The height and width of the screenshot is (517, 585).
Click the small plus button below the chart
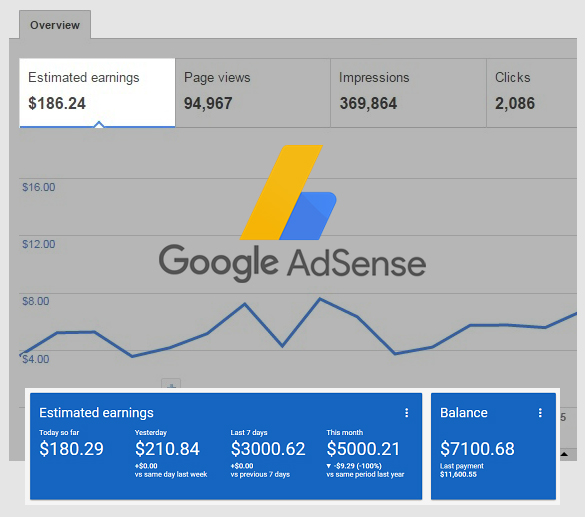(x=171, y=384)
